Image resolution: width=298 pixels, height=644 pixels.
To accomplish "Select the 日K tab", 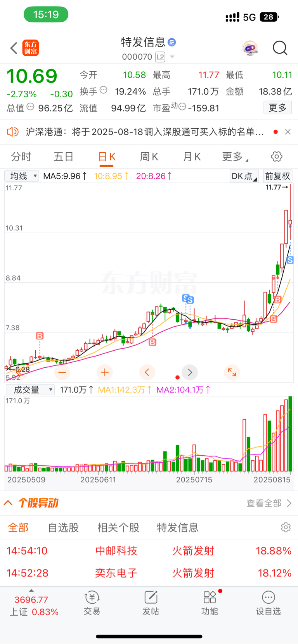I will coord(107,157).
